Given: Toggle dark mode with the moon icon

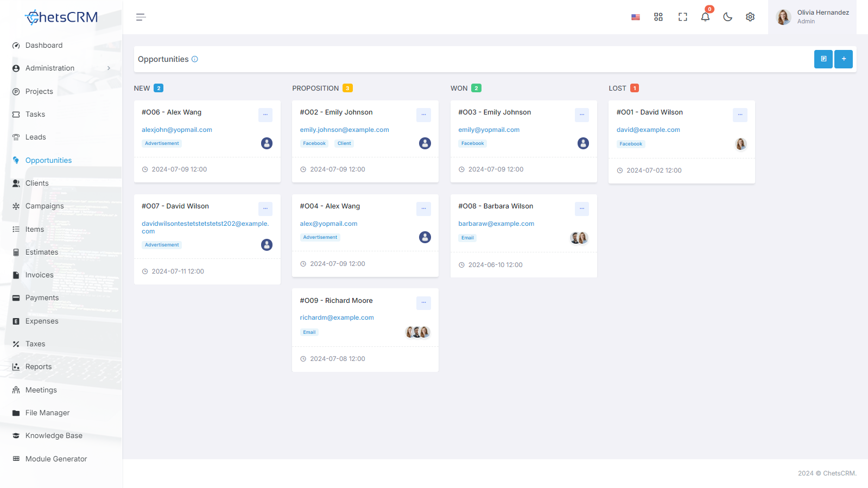Looking at the screenshot, I should (728, 17).
